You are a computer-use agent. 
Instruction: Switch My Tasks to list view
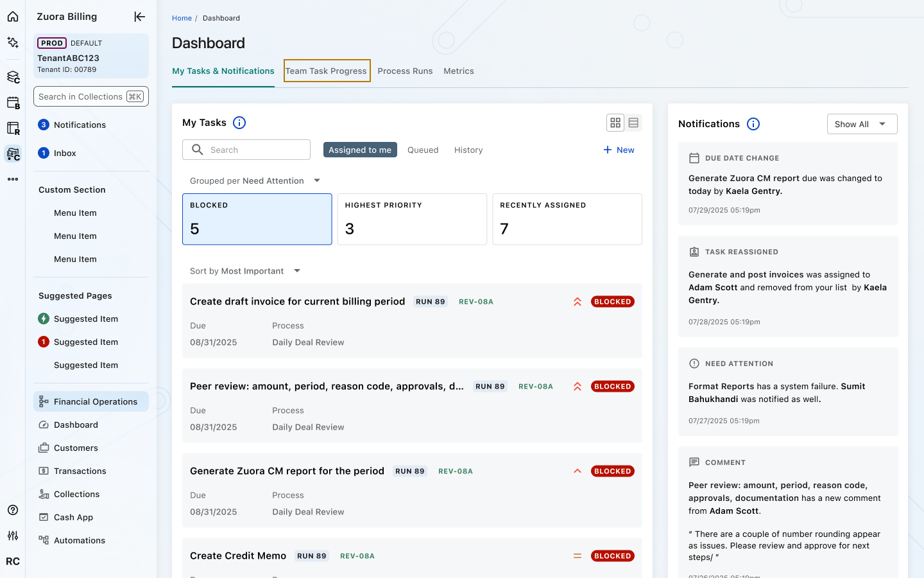[x=633, y=123]
